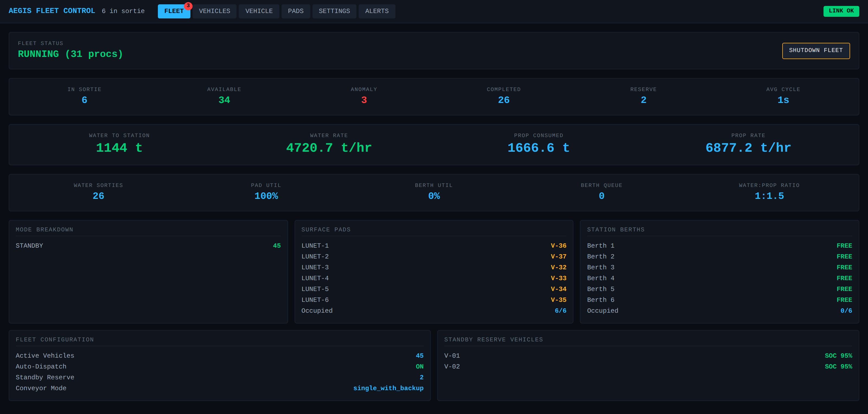The width and height of the screenshot is (868, 414).
Task: Select the Berth 5 label
Action: (601, 289)
